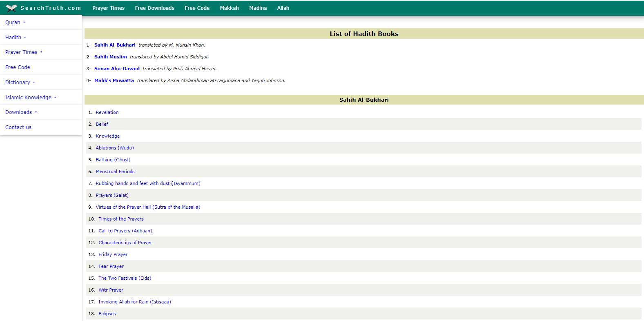The image size is (644, 321).
Task: Open Virtues of the Prayer Hall chapter
Action: coord(148,207)
